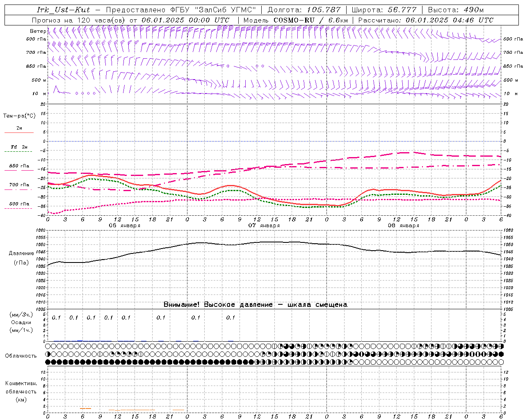525x420 pixels.
Task: Click the date label 08 января
Action: [403, 226]
